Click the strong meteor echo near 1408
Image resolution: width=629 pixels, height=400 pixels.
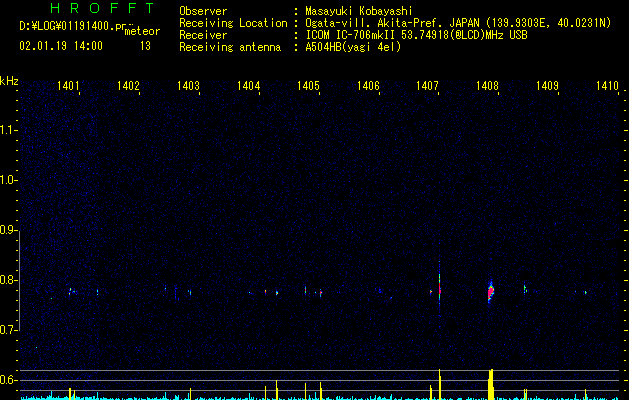(x=491, y=292)
